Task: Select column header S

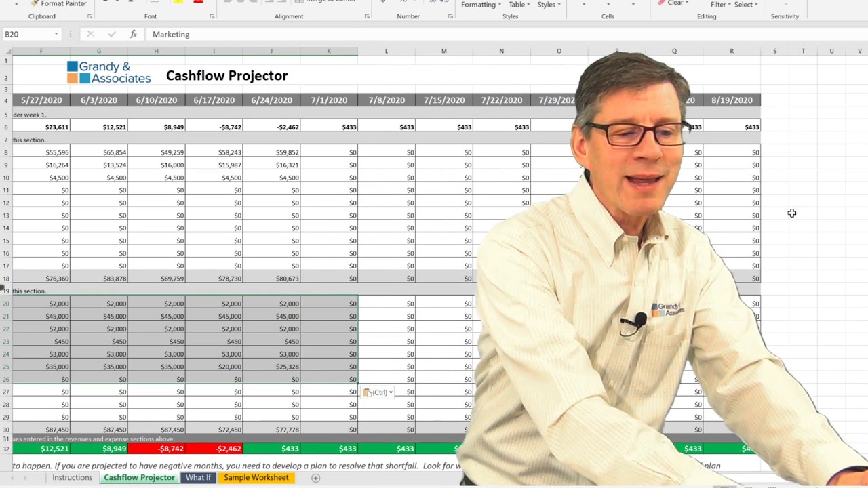Action: [774, 51]
